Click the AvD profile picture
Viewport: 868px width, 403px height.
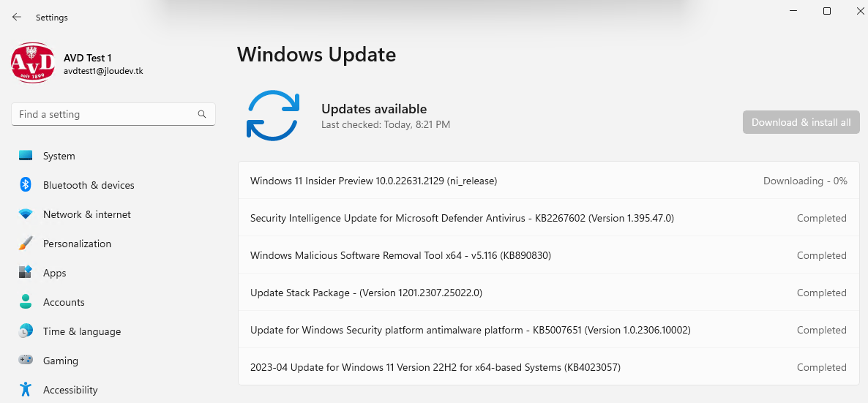point(33,63)
